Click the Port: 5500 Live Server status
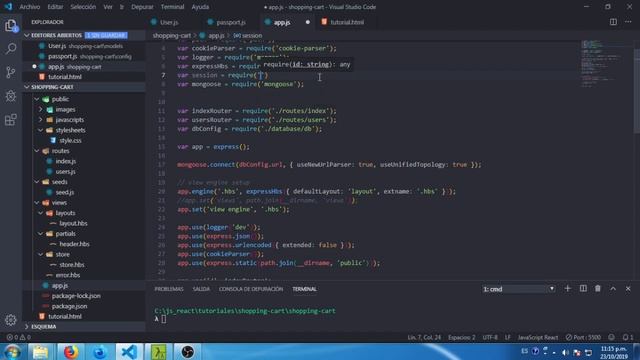640x360 pixels. (583, 338)
